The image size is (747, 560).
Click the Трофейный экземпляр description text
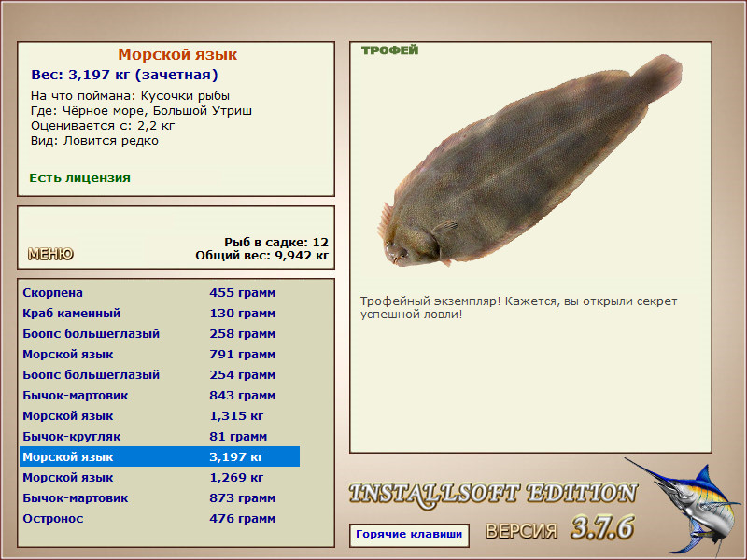pos(519,308)
